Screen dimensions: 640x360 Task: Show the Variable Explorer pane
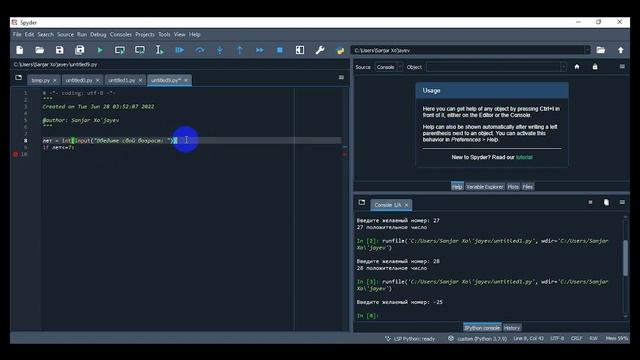(485, 187)
